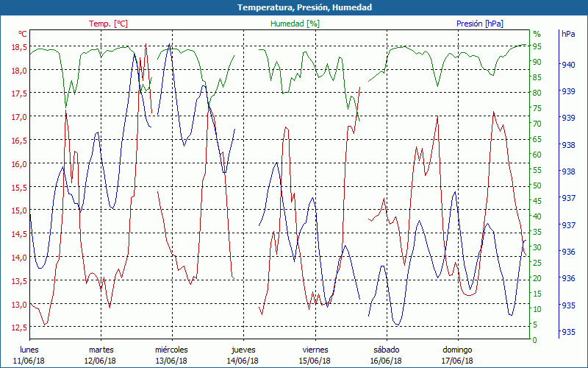This screenshot has height=368, width=588.
Task: Click the blue 'hPa' axis unit label
Action: (x=568, y=34)
